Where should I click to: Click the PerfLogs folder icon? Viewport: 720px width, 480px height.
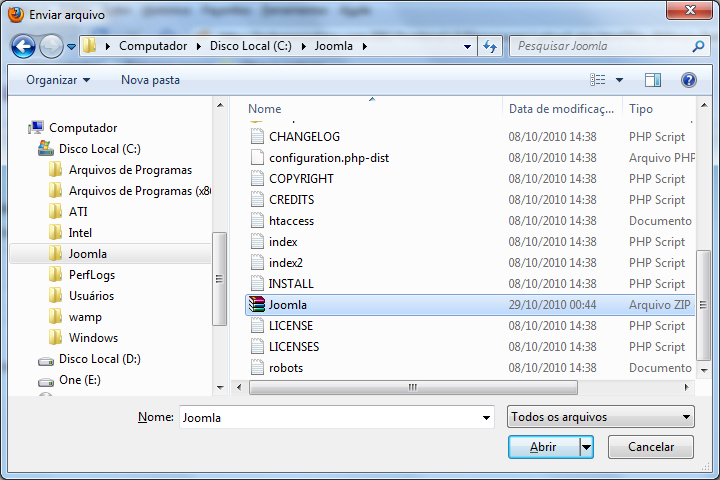coord(56,275)
